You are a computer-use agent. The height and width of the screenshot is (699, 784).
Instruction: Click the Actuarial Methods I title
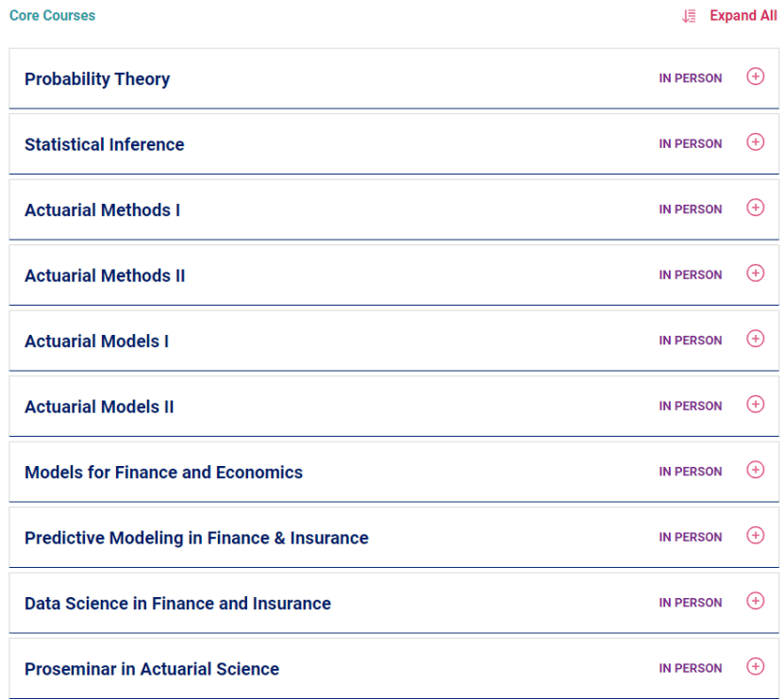click(x=102, y=210)
